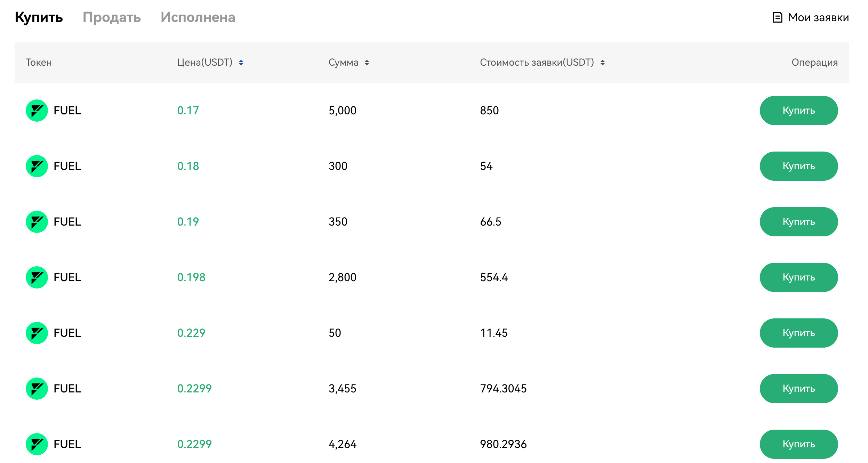Image resolution: width=868 pixels, height=463 pixels.
Task: Click price 0.2299 in the 3,455 row
Action: click(194, 389)
